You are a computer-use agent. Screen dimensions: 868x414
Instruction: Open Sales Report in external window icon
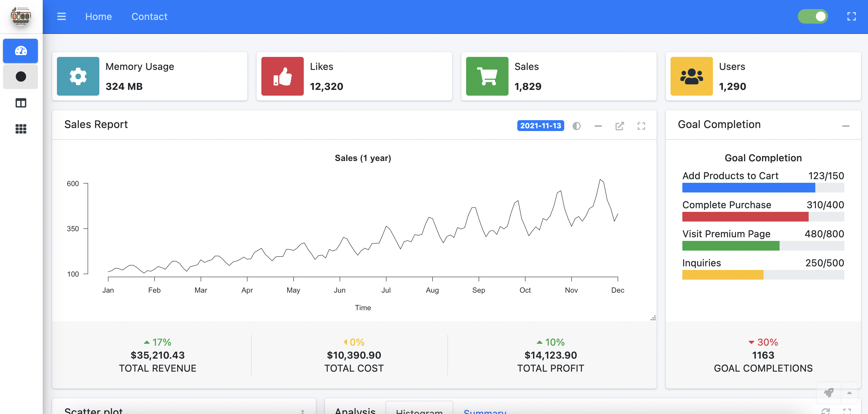pos(619,126)
